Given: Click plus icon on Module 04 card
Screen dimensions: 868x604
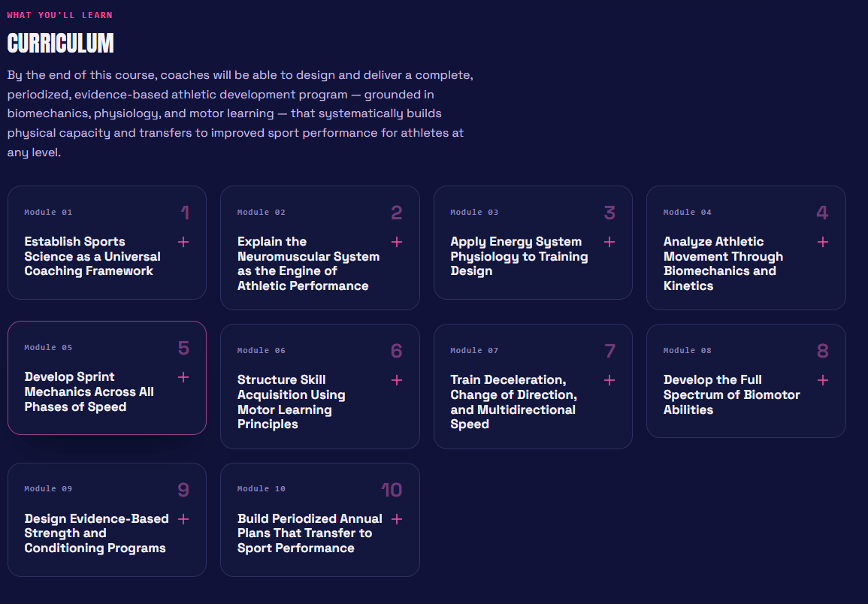Looking at the screenshot, I should (x=823, y=242).
